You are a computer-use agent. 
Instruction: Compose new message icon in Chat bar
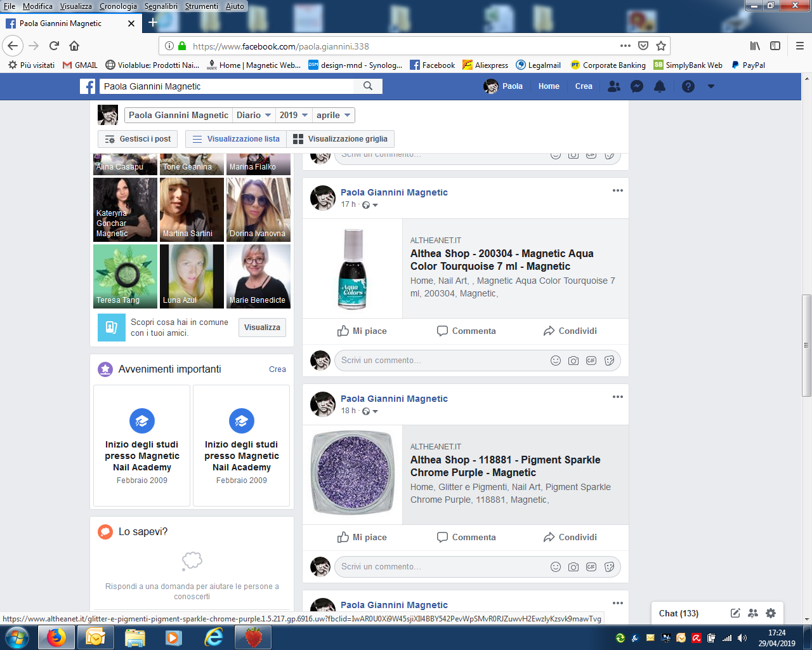735,613
